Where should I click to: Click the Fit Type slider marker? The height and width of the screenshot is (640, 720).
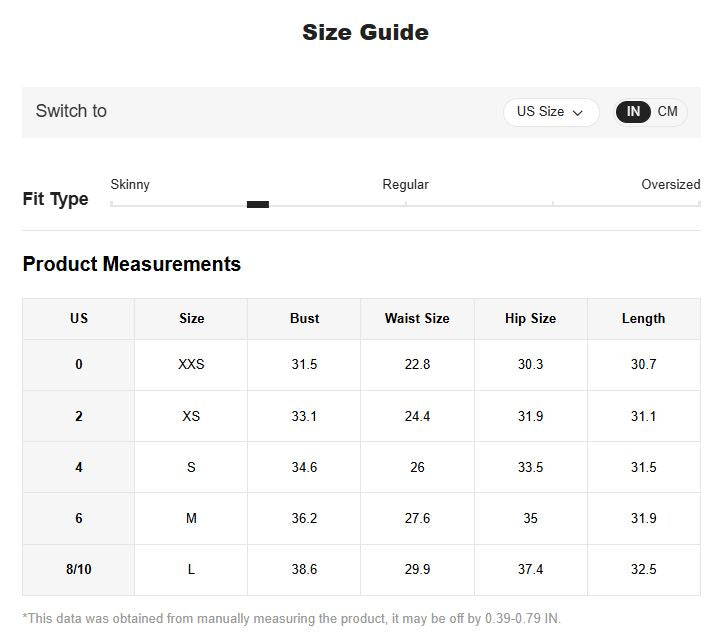(x=258, y=204)
